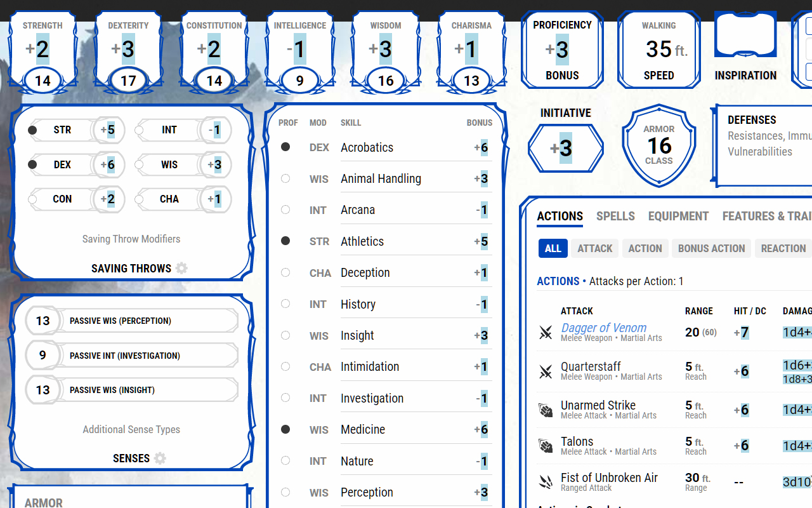Click the Dagger of Venom attack icon
This screenshot has height=508, width=812.
tap(546, 332)
